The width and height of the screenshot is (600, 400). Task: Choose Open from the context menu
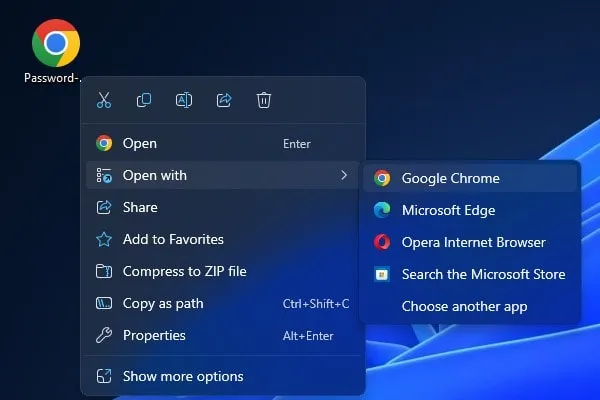(x=223, y=144)
